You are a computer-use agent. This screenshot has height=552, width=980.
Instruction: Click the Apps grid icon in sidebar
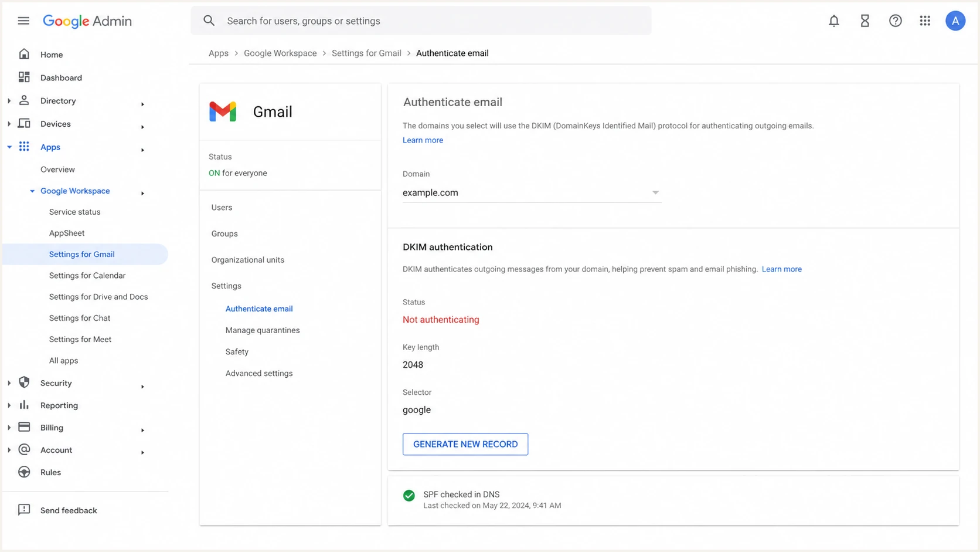click(24, 147)
